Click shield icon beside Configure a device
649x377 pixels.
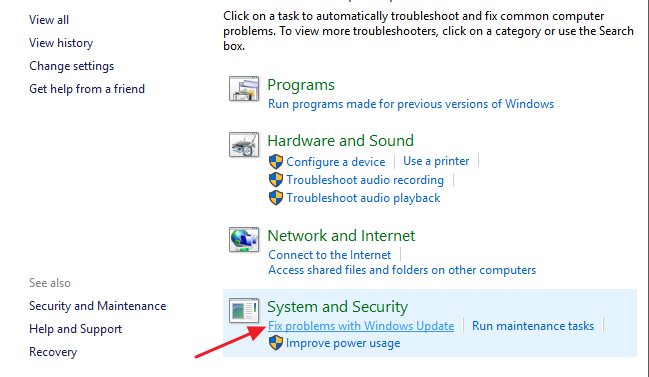[x=276, y=162]
